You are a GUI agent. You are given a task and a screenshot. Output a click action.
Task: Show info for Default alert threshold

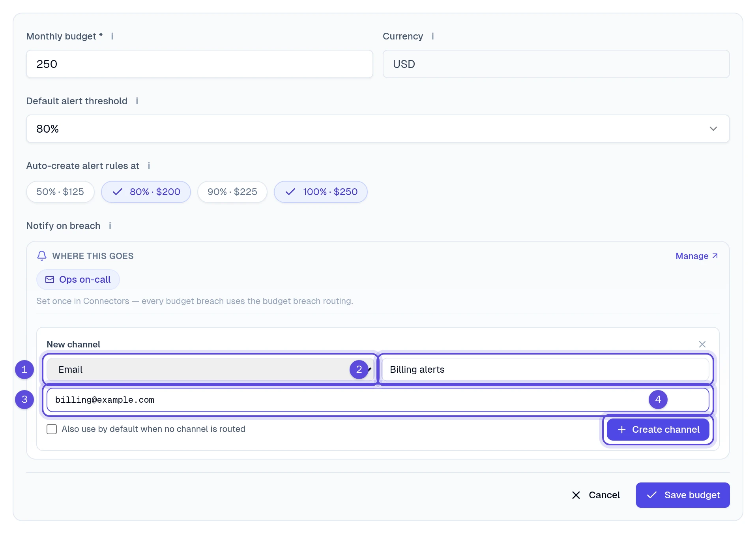click(137, 101)
